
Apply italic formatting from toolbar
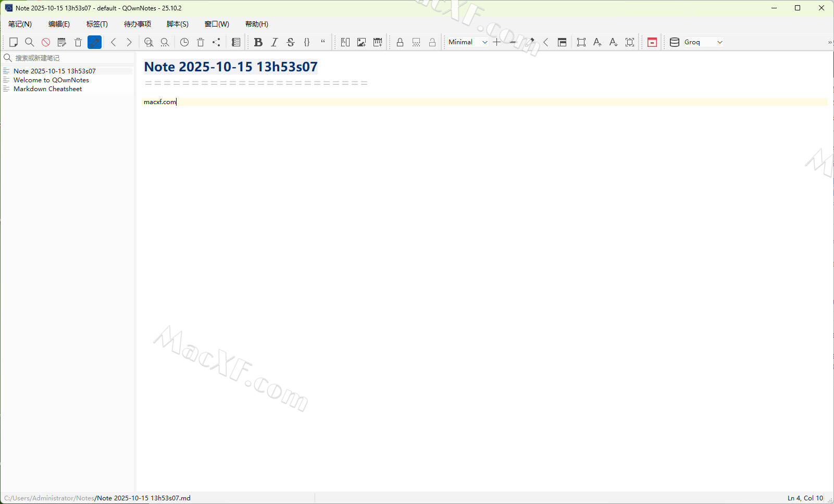(x=275, y=42)
